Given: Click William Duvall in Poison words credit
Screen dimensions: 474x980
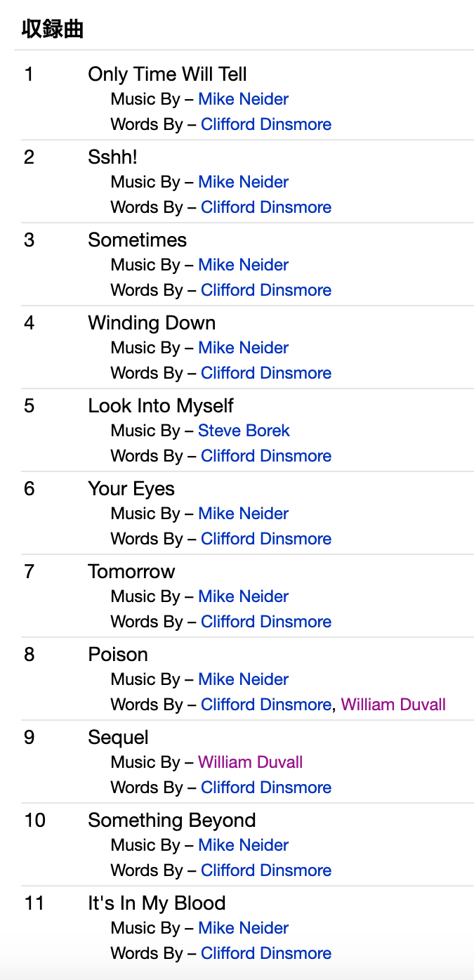Looking at the screenshot, I should [393, 705].
